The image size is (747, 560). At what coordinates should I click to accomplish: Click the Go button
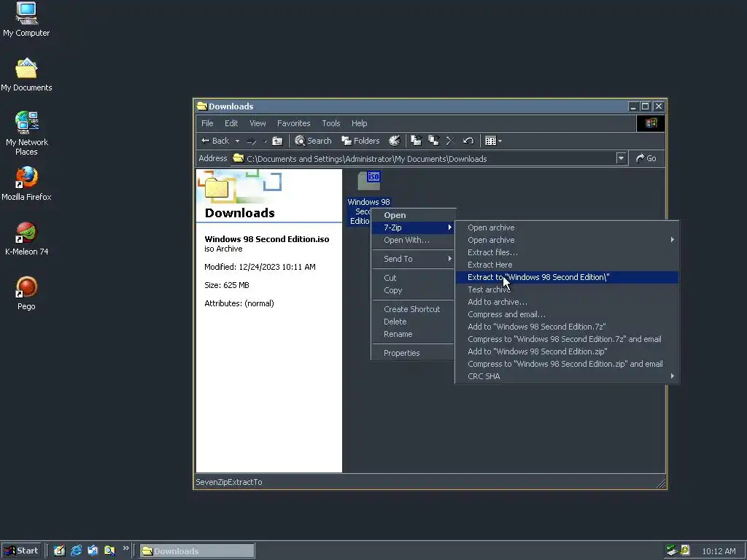[646, 158]
